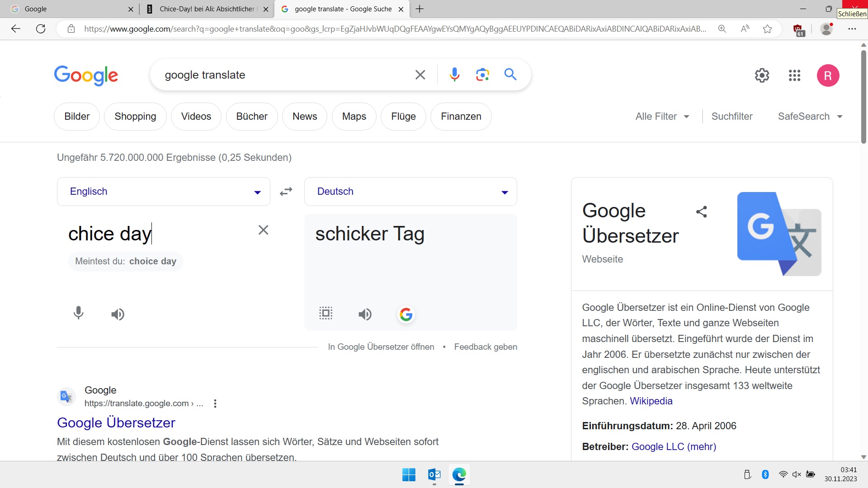Screen dimensions: 868x488
Task: Click the Suchfilter button
Action: coord(732,117)
